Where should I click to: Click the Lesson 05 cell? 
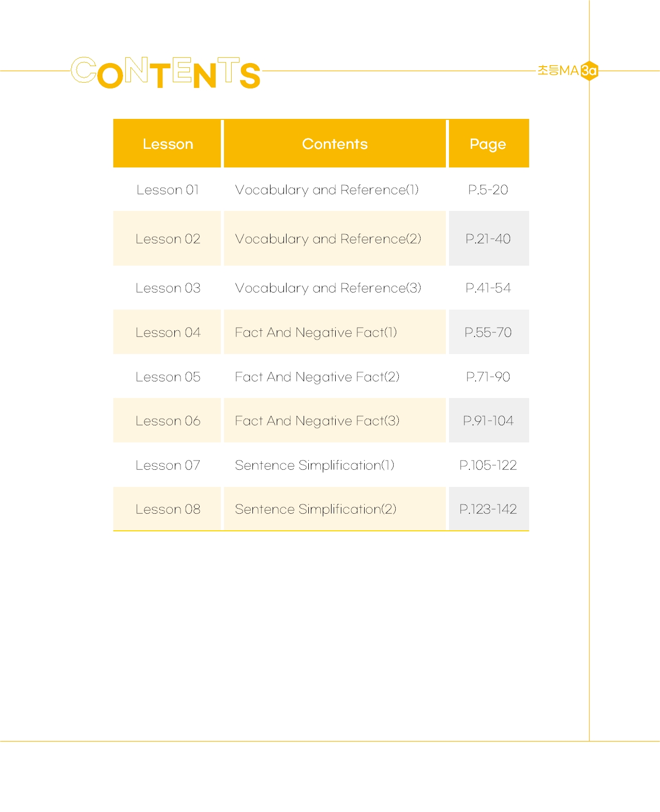(168, 377)
